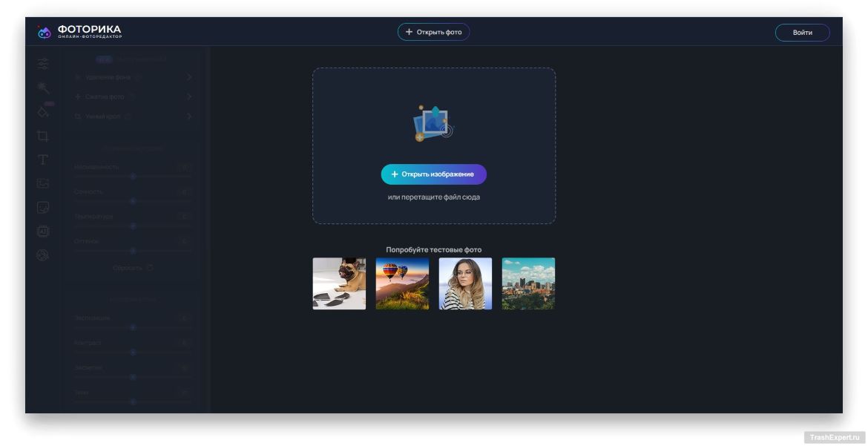This screenshot has width=868, height=446.
Task: Select the paint bucket fill tool
Action: 43,111
